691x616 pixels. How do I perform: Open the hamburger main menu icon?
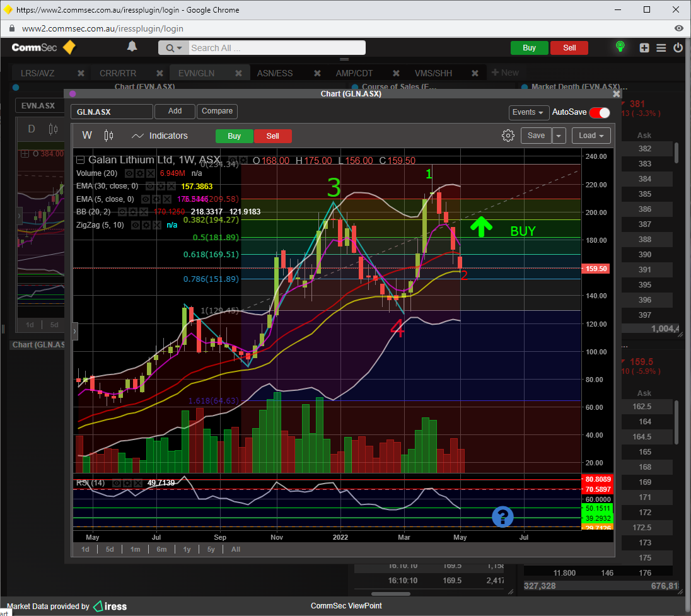(x=661, y=47)
